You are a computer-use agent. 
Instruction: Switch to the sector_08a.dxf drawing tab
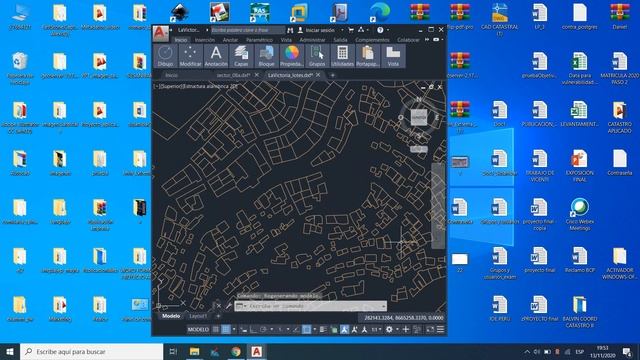(x=233, y=75)
